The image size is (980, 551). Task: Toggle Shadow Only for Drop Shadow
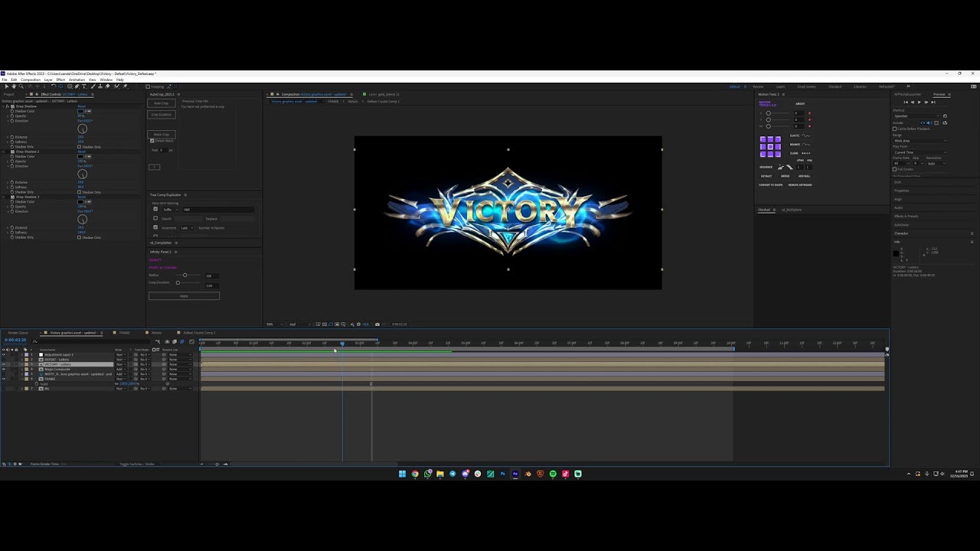click(80, 147)
